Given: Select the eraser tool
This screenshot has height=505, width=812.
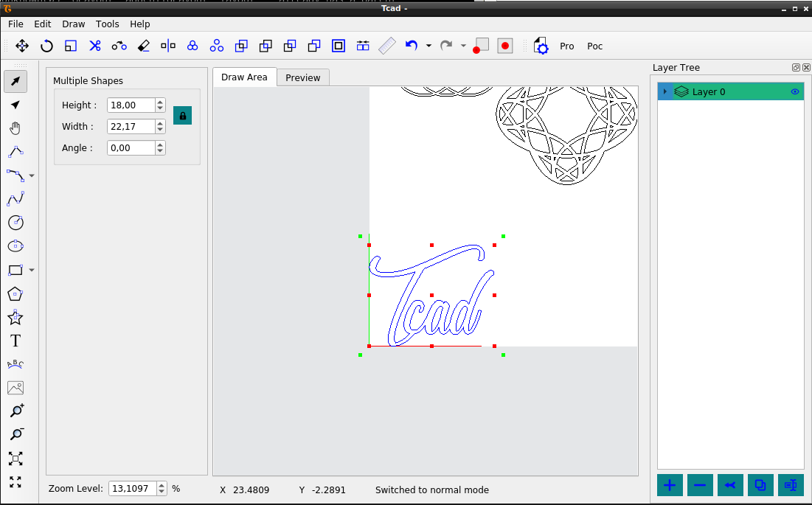Looking at the screenshot, I should click(144, 46).
